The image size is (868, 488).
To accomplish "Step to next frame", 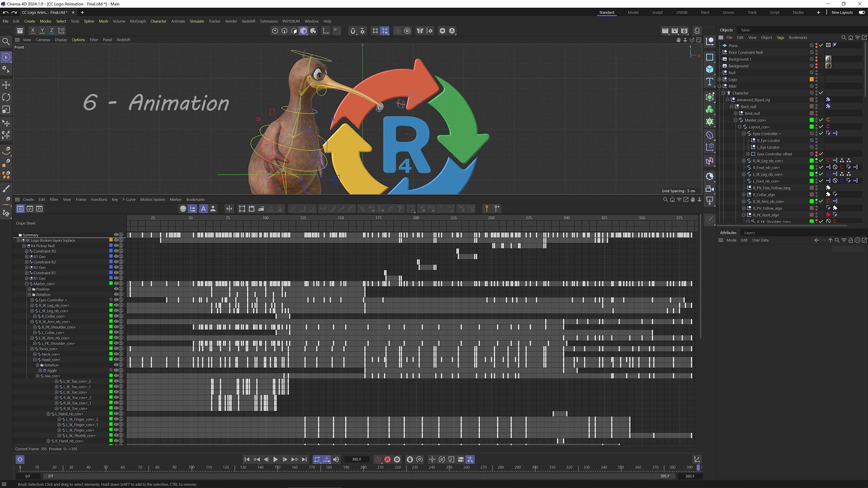I will (x=285, y=460).
